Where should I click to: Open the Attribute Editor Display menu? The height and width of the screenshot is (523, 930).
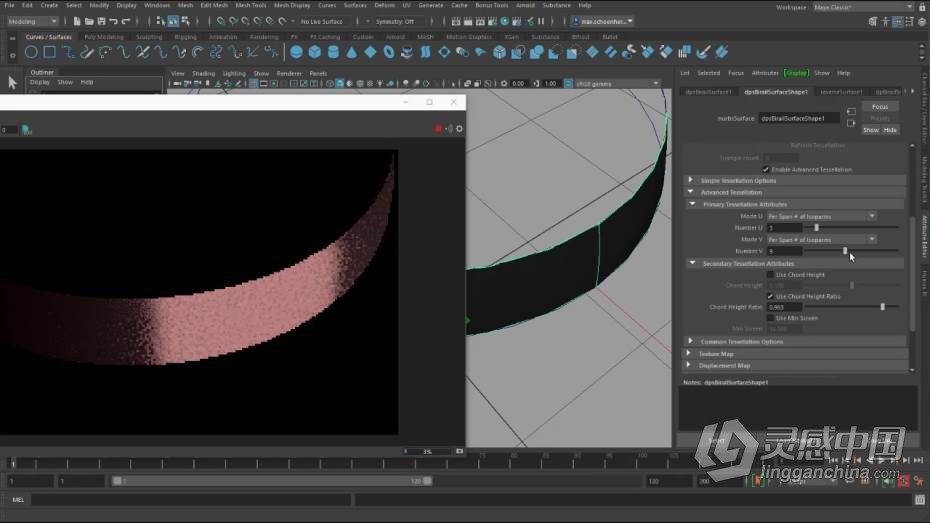796,73
